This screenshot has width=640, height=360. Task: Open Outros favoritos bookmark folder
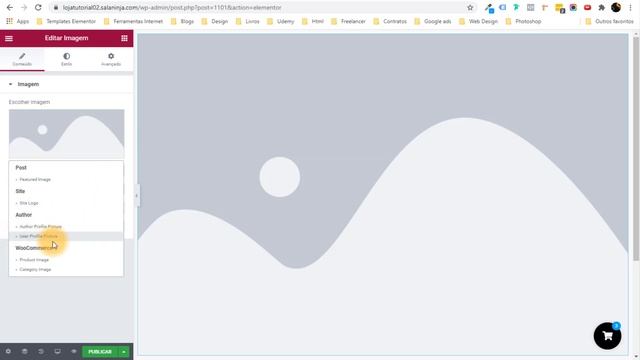point(609,21)
